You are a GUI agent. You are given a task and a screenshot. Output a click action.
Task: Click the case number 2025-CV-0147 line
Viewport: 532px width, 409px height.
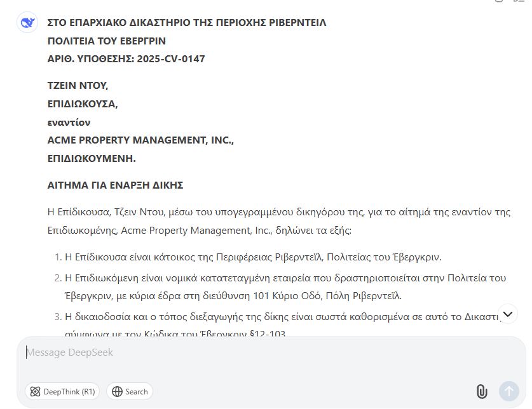coord(126,59)
